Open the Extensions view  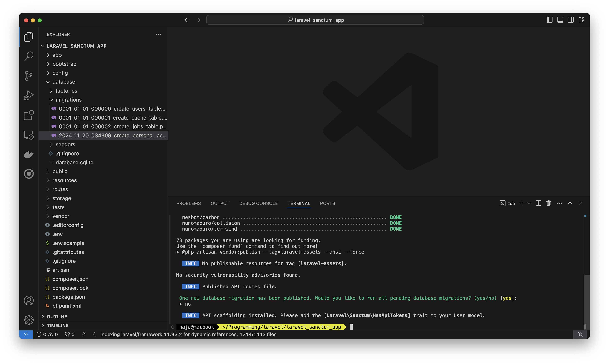[29, 115]
